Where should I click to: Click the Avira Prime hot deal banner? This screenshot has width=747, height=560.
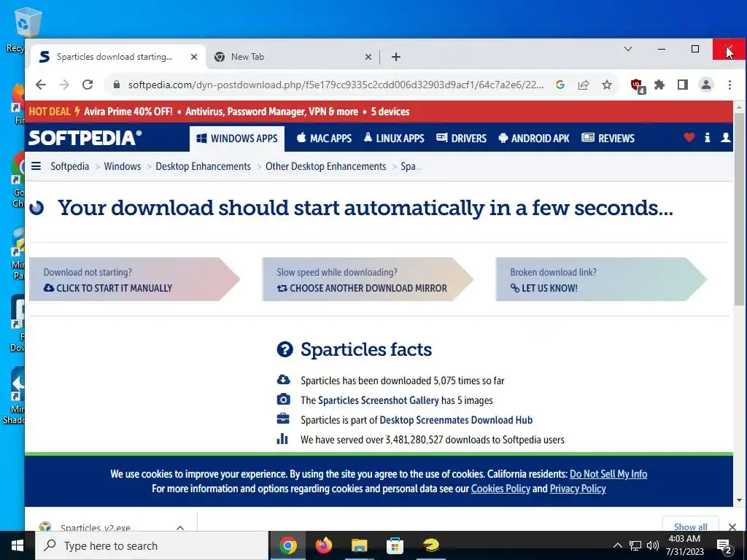coord(379,112)
